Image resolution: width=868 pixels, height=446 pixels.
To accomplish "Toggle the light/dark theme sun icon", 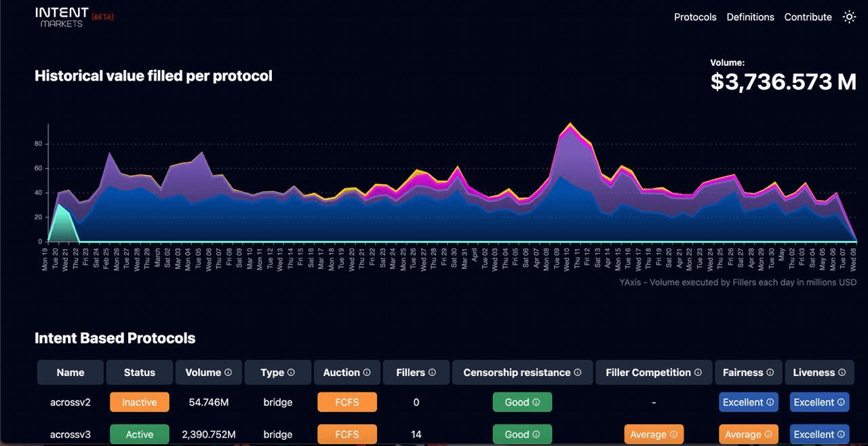I will tap(849, 17).
